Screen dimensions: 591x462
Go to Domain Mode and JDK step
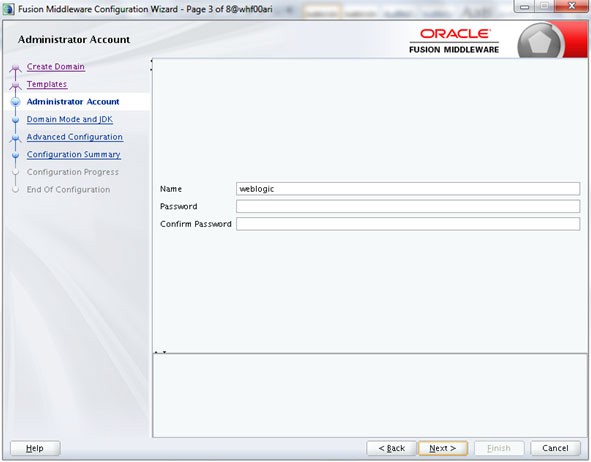coord(70,119)
